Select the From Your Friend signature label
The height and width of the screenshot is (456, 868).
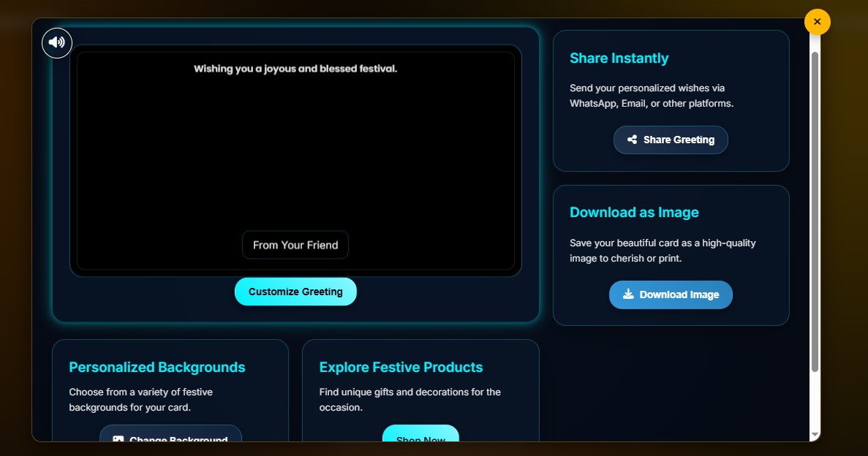pyautogui.click(x=295, y=245)
